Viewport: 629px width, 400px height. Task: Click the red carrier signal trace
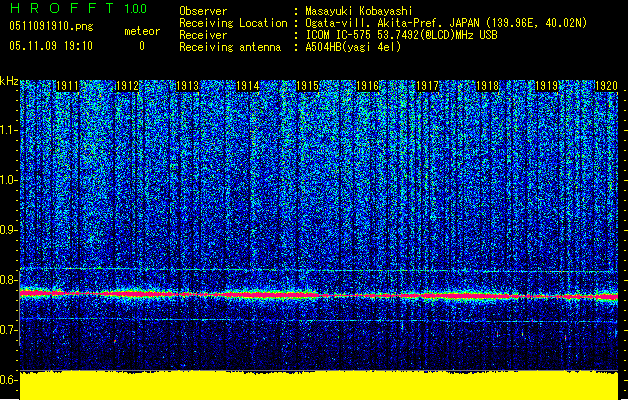[319, 295]
